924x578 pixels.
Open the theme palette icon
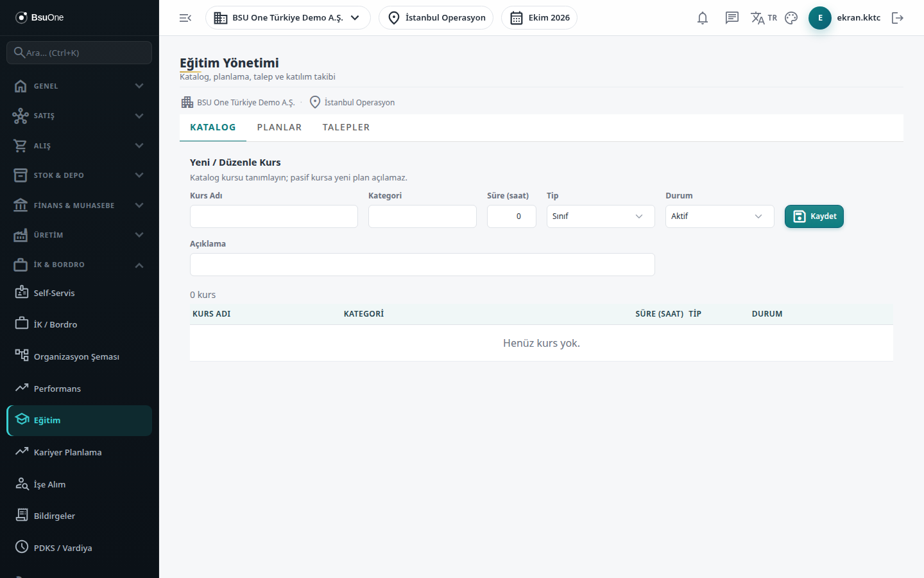click(791, 18)
